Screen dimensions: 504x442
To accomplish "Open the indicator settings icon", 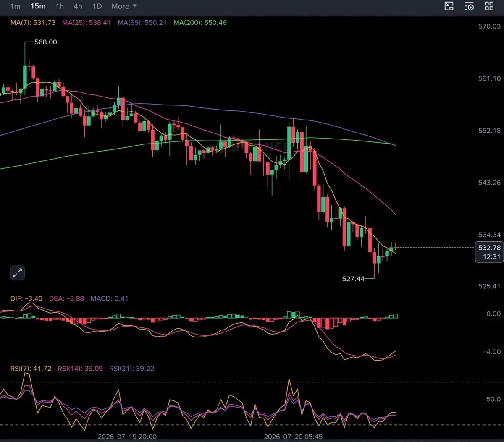I will tap(469, 6).
